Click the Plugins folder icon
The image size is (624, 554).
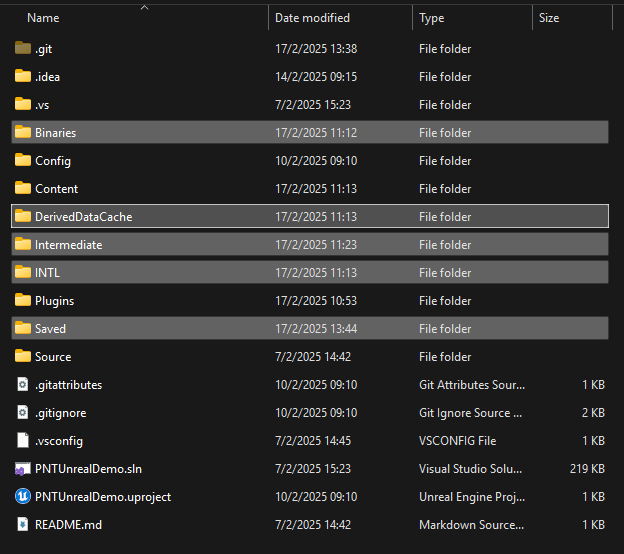(x=23, y=300)
